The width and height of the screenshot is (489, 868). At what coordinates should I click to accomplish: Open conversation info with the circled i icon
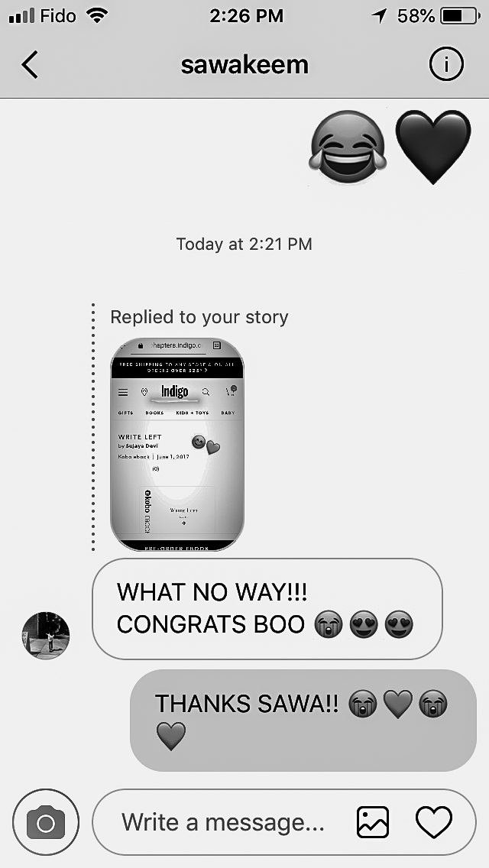pyautogui.click(x=446, y=64)
